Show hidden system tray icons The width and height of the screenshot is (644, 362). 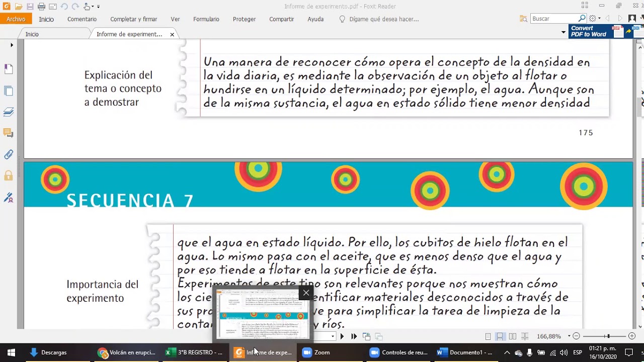point(507,352)
